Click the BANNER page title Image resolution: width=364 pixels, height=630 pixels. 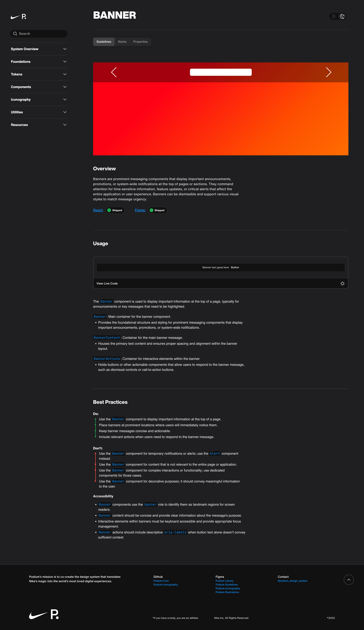(114, 15)
